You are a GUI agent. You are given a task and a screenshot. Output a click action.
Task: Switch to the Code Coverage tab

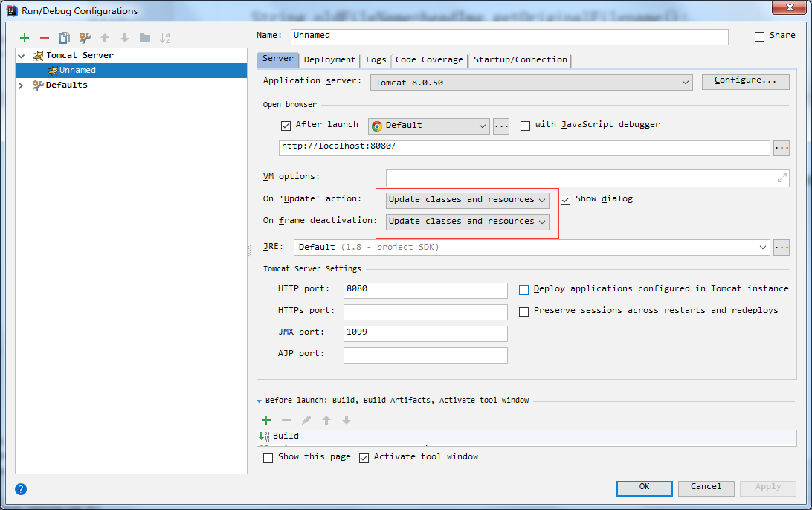coord(429,60)
